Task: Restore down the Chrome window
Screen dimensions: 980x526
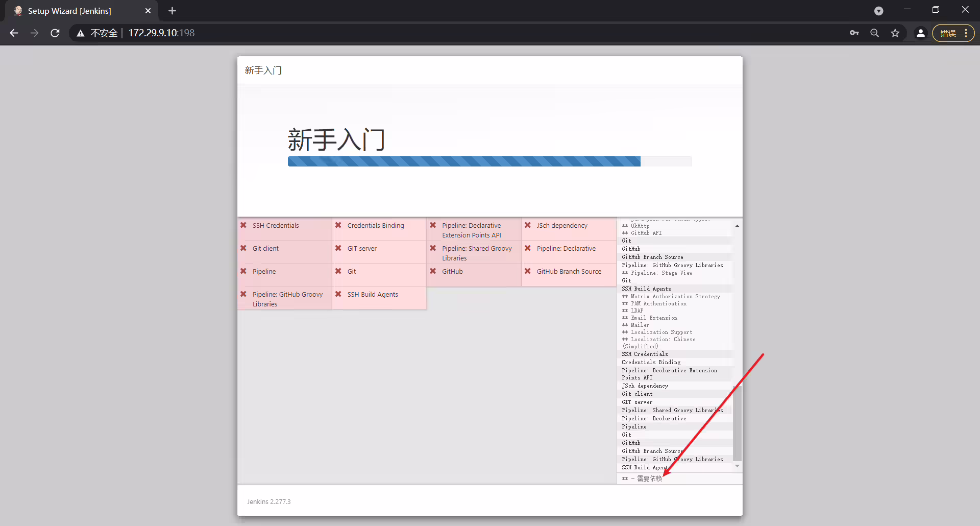Action: click(x=936, y=10)
